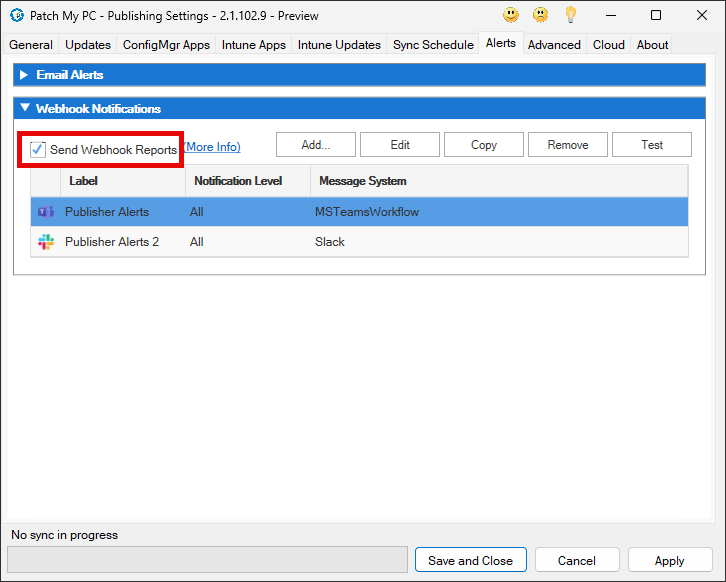Click the sad face feedback icon
The height and width of the screenshot is (582, 726).
(x=540, y=15)
